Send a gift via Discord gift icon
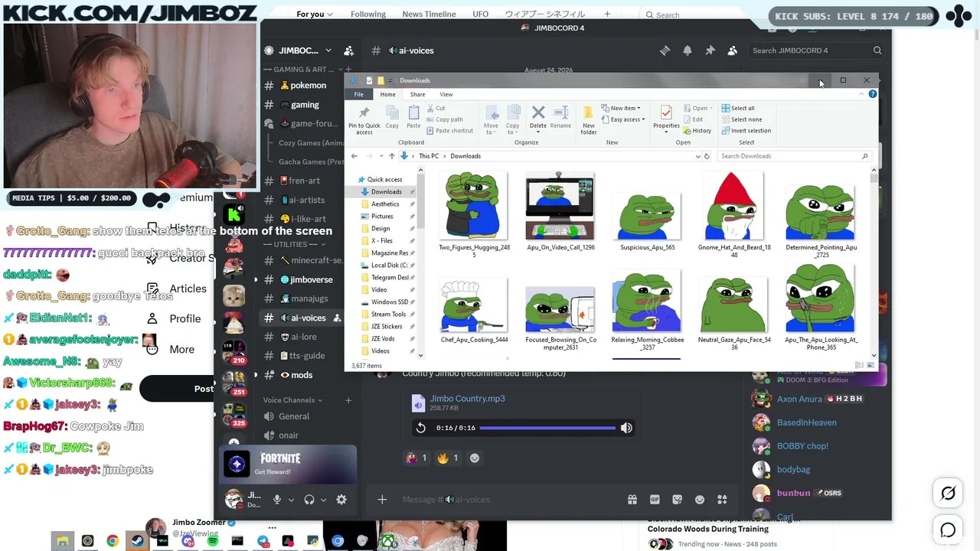The height and width of the screenshot is (551, 980). (x=632, y=500)
